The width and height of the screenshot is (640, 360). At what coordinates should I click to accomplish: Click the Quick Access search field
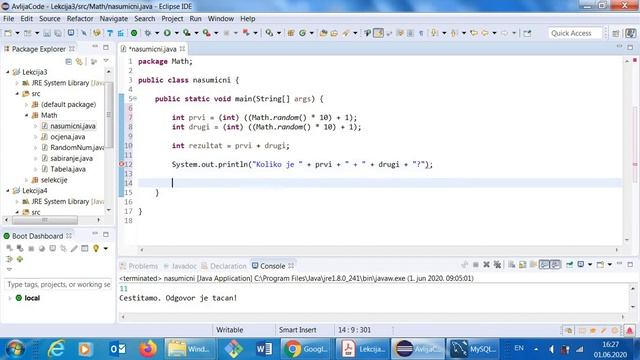(575, 33)
